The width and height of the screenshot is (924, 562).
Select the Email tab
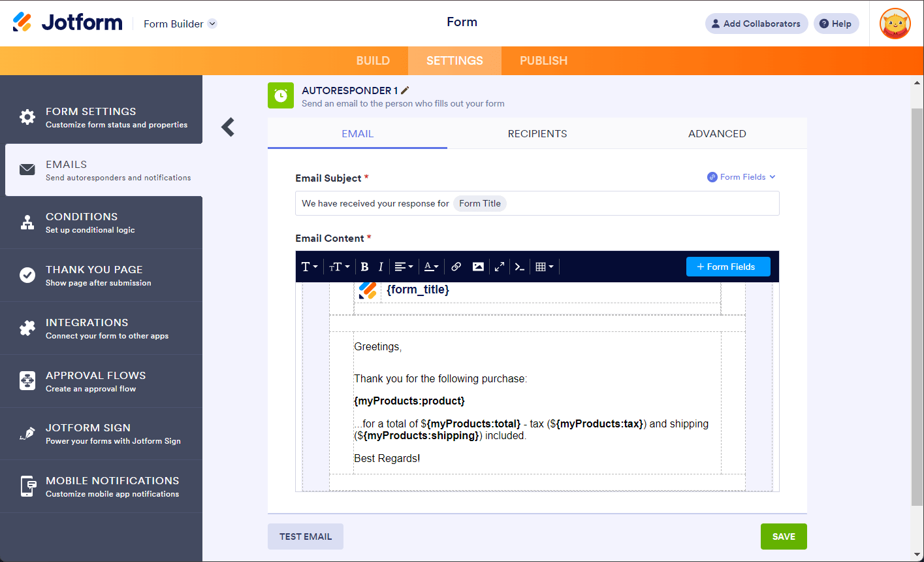coord(358,133)
